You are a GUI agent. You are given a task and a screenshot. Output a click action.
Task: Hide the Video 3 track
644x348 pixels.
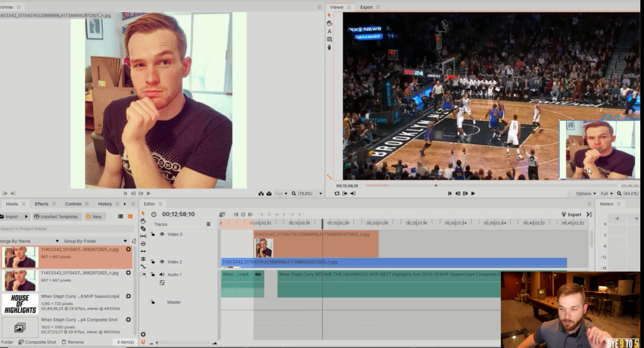coord(162,234)
